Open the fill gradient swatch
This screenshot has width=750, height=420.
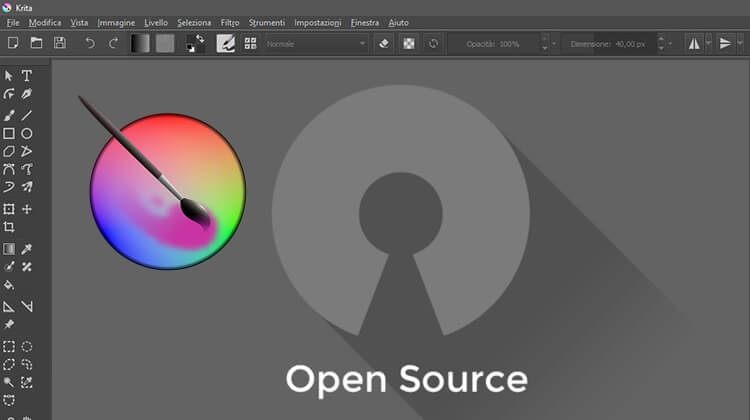tap(140, 44)
